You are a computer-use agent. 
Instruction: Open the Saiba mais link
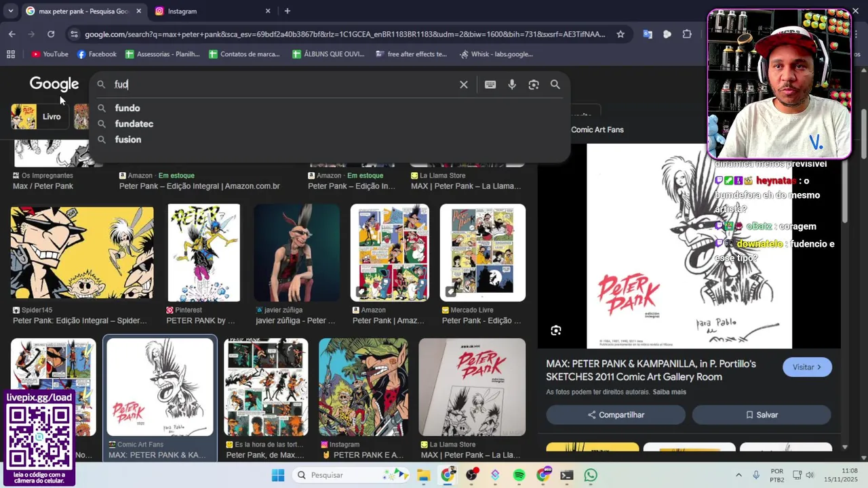pyautogui.click(x=669, y=392)
